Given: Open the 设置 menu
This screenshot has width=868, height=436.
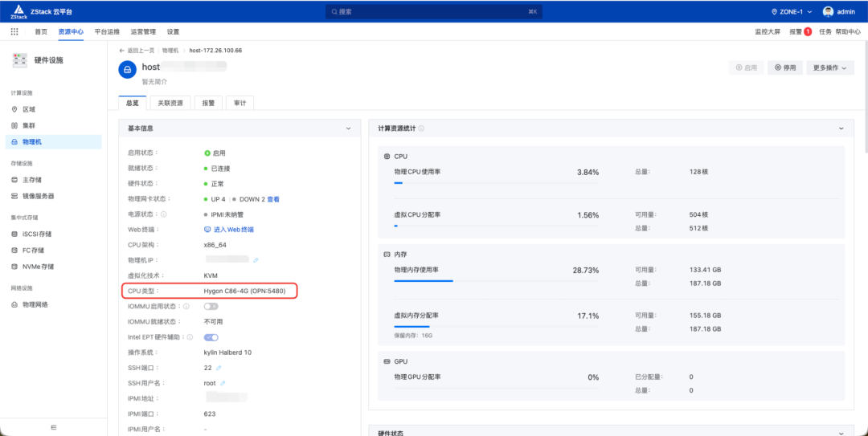Looking at the screenshot, I should tap(174, 32).
